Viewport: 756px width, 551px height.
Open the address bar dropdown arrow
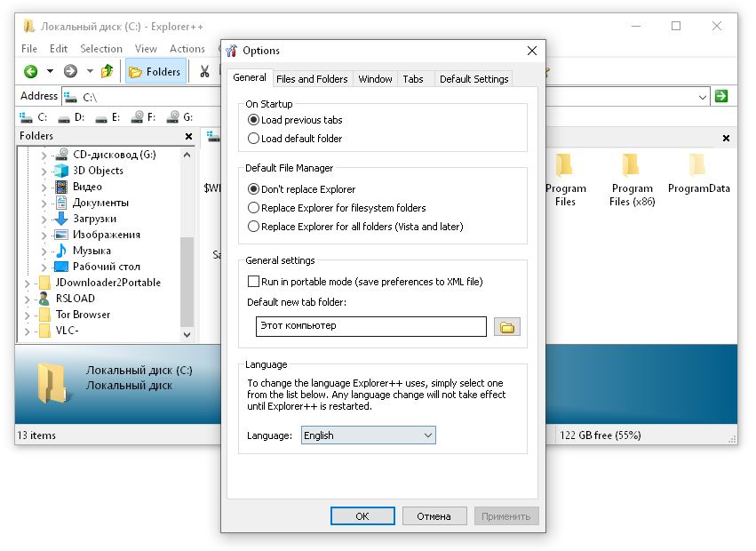pyautogui.click(x=703, y=97)
